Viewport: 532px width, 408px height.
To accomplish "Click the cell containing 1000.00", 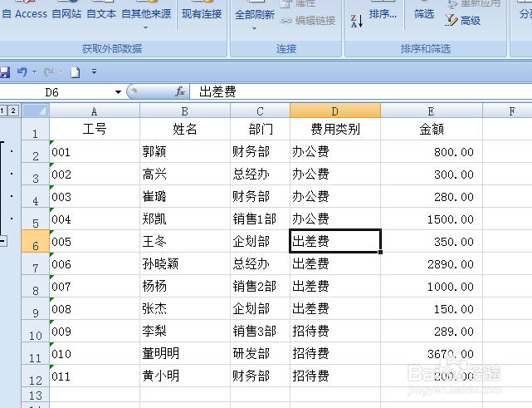I will (x=432, y=286).
